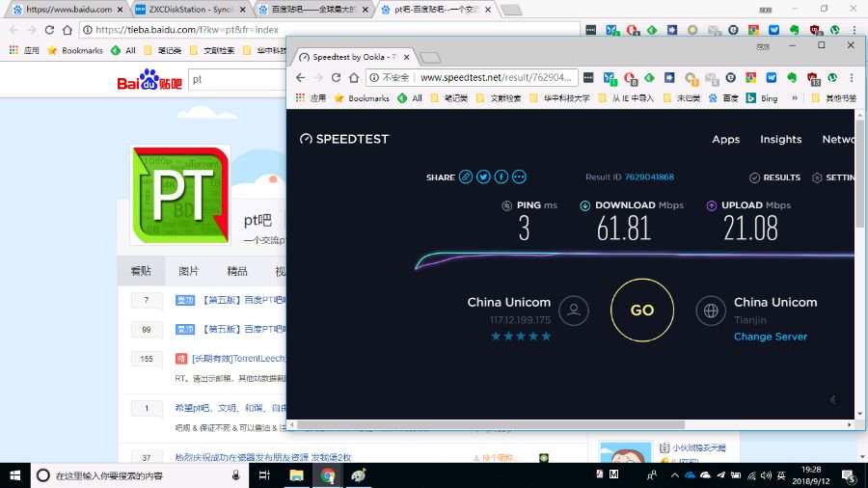Viewport: 868px width, 488px height.
Task: Select the 精品 tab in Tieba
Action: pyautogui.click(x=237, y=271)
